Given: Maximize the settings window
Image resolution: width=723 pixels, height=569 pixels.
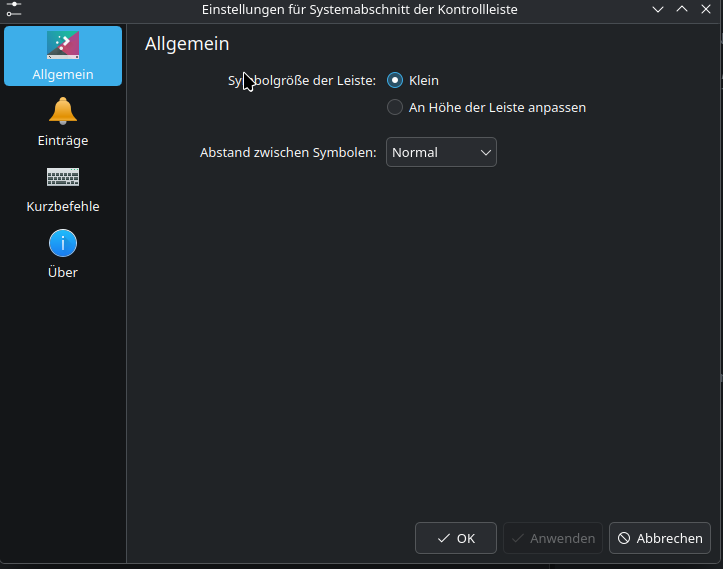Looking at the screenshot, I should [682, 8].
